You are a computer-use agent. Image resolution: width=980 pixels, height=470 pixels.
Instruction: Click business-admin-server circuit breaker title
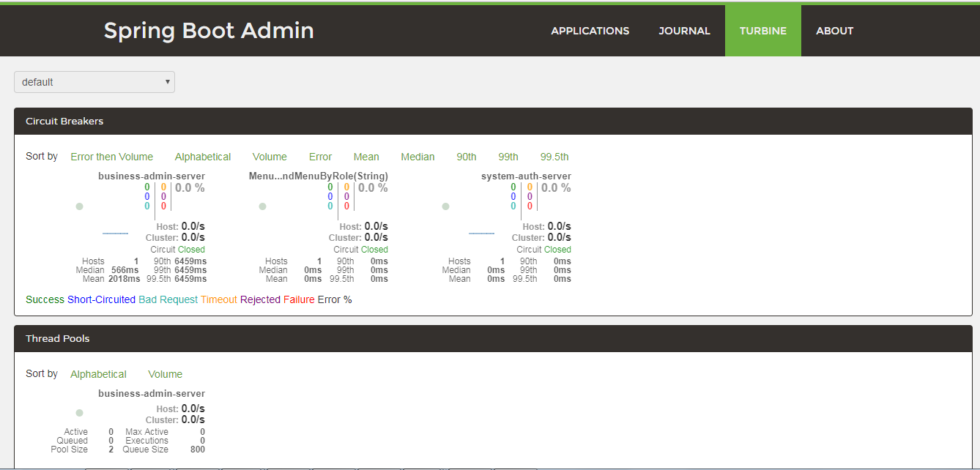point(152,176)
